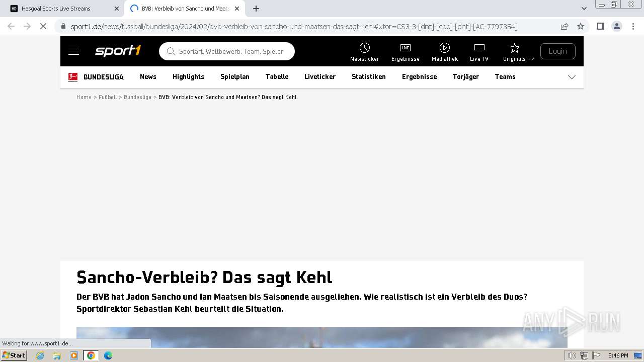Open Action Center flag icon
This screenshot has width=644, height=362.
[595, 355]
